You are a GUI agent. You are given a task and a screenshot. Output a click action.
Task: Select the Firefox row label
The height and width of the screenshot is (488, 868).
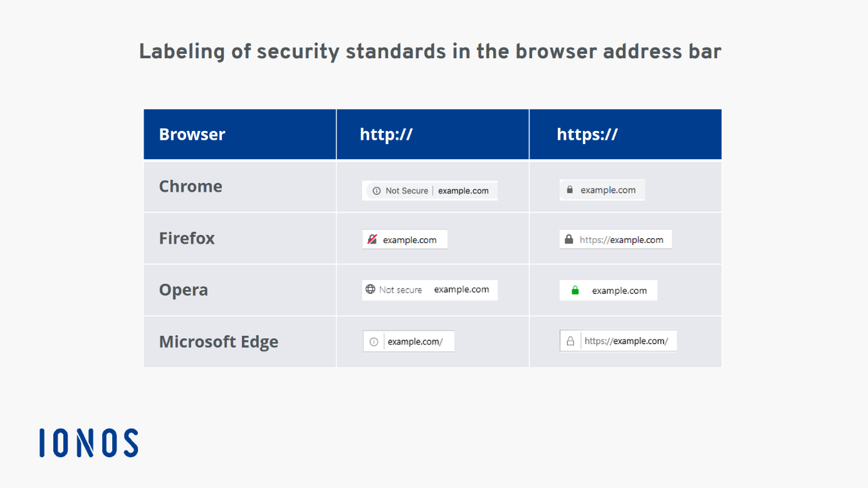[x=187, y=239]
